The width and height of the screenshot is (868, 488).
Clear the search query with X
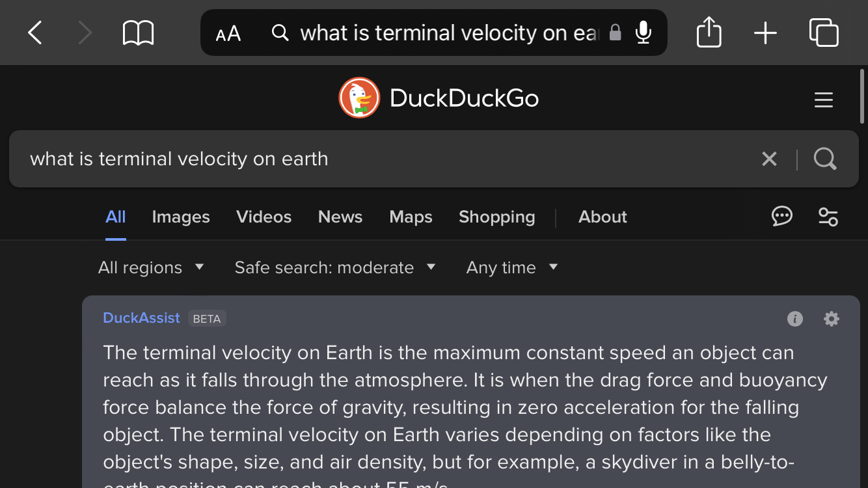click(x=769, y=159)
